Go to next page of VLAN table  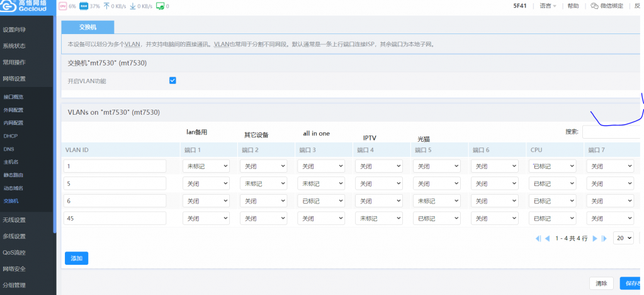tap(595, 239)
